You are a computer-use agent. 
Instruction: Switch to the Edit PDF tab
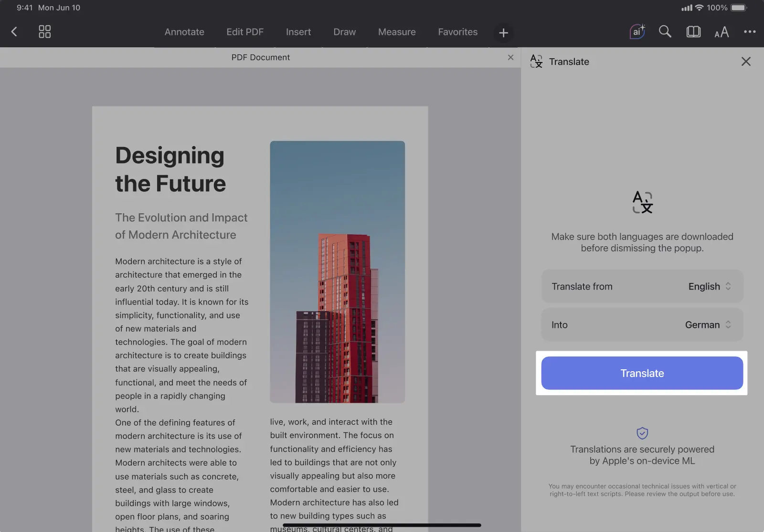(245, 32)
